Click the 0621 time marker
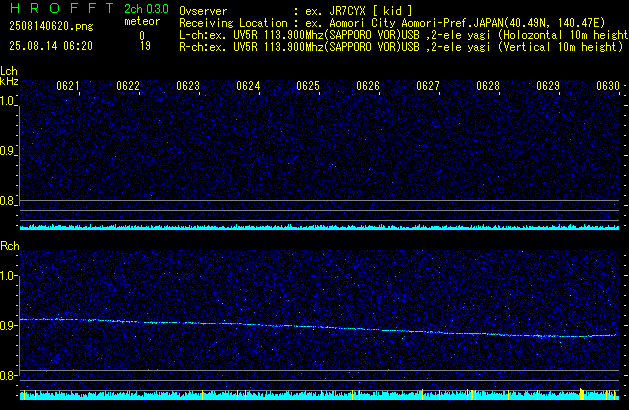This screenshot has height=410, width=629. pyautogui.click(x=68, y=86)
